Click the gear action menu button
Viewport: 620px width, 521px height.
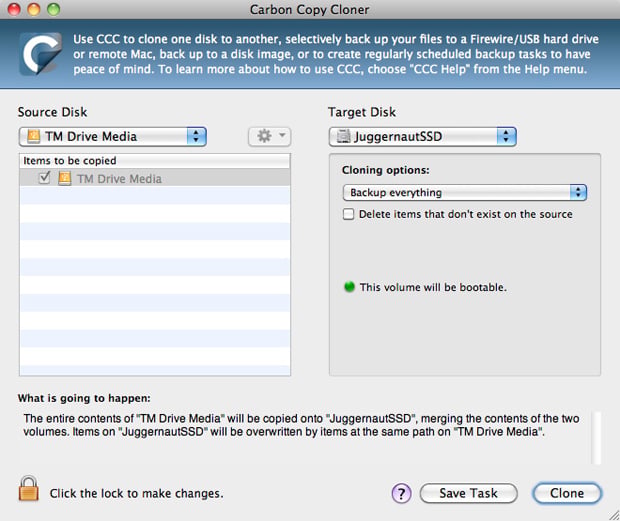point(270,136)
